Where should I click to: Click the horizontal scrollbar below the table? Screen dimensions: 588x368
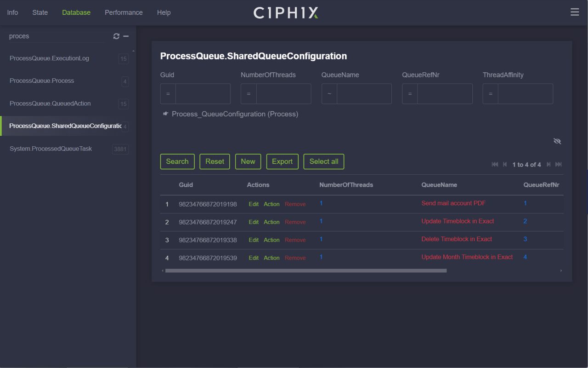coord(305,270)
